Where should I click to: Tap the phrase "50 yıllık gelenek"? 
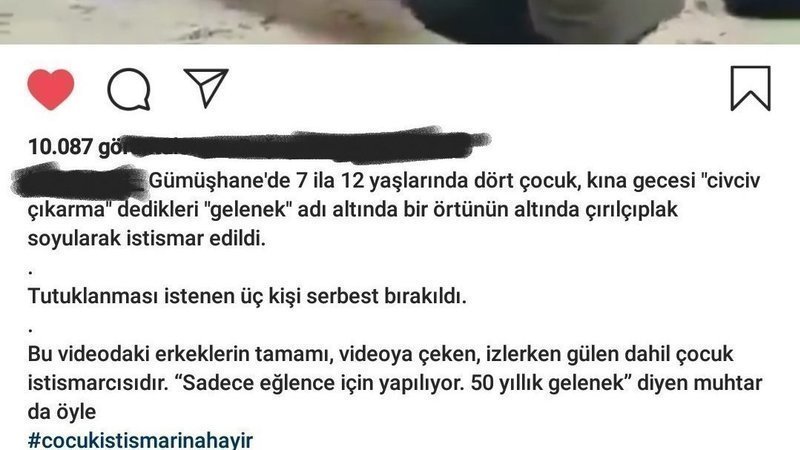click(x=548, y=383)
